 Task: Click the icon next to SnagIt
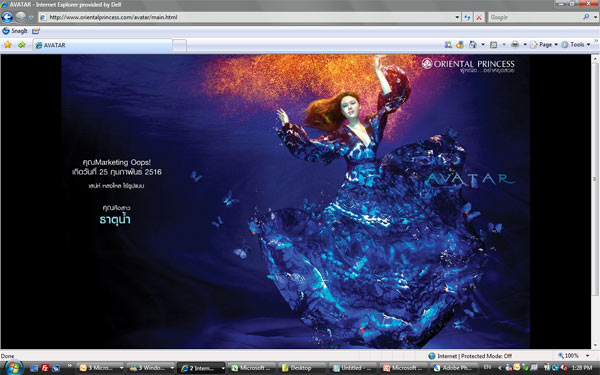[36, 31]
